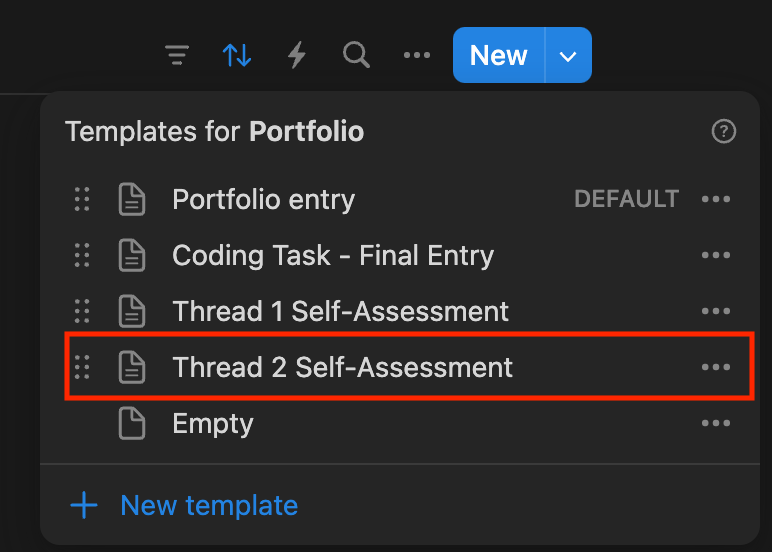Click the sort arrows icon

[x=237, y=55]
